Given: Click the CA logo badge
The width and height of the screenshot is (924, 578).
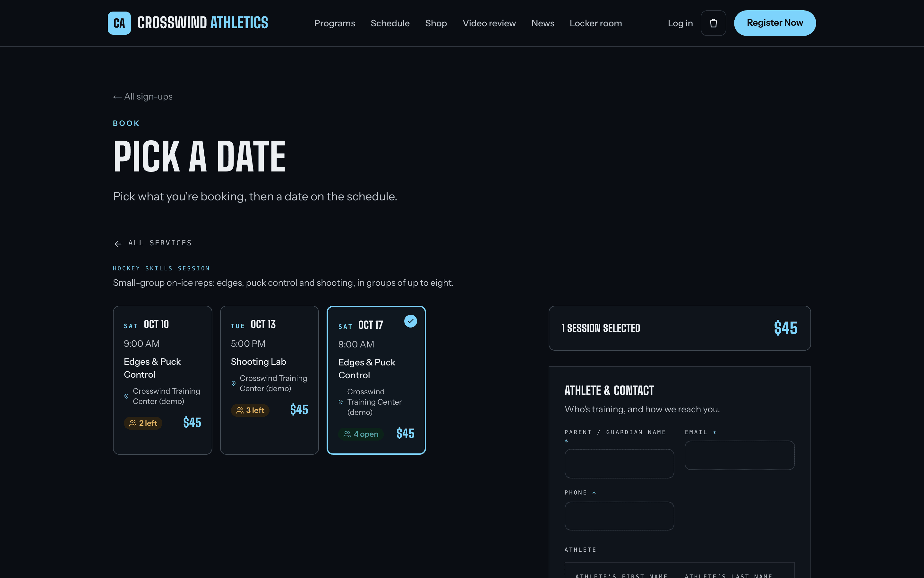Looking at the screenshot, I should [x=119, y=23].
